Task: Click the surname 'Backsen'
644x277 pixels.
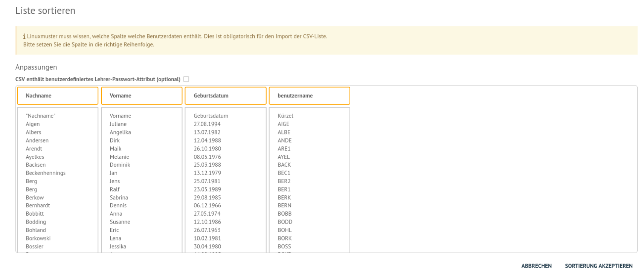Action: click(36, 165)
